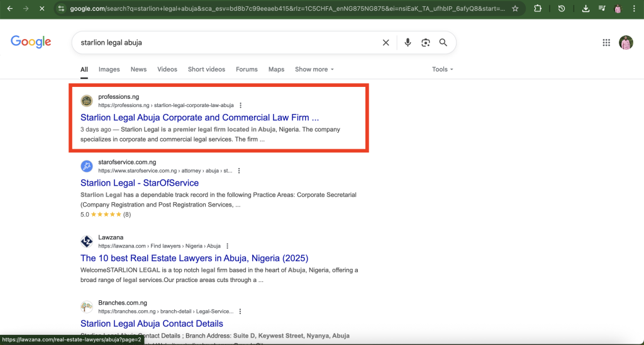Image resolution: width=644 pixels, height=345 pixels.
Task: Click the 5.0 star rating row
Action: click(106, 214)
